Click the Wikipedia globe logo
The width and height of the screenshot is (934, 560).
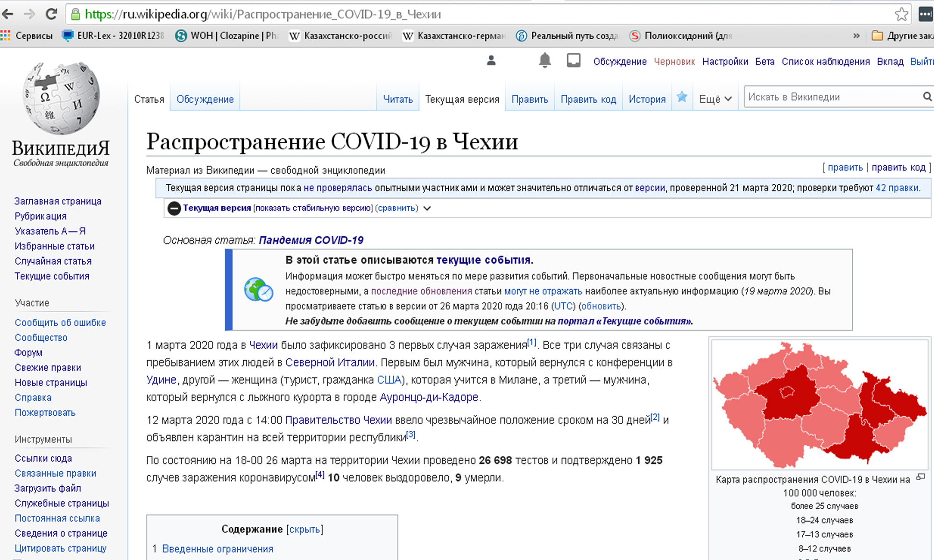click(x=61, y=98)
